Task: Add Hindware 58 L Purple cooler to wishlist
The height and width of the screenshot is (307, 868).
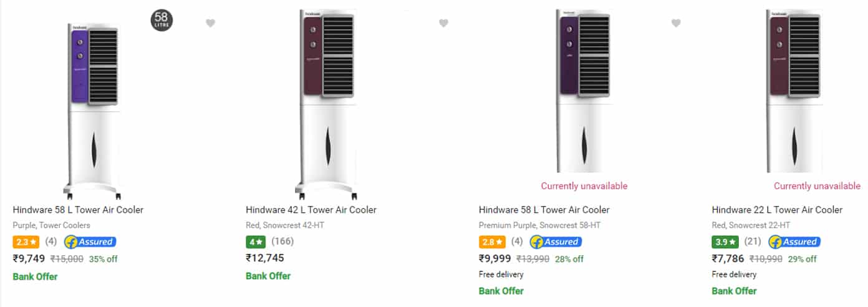Action: coord(211,23)
